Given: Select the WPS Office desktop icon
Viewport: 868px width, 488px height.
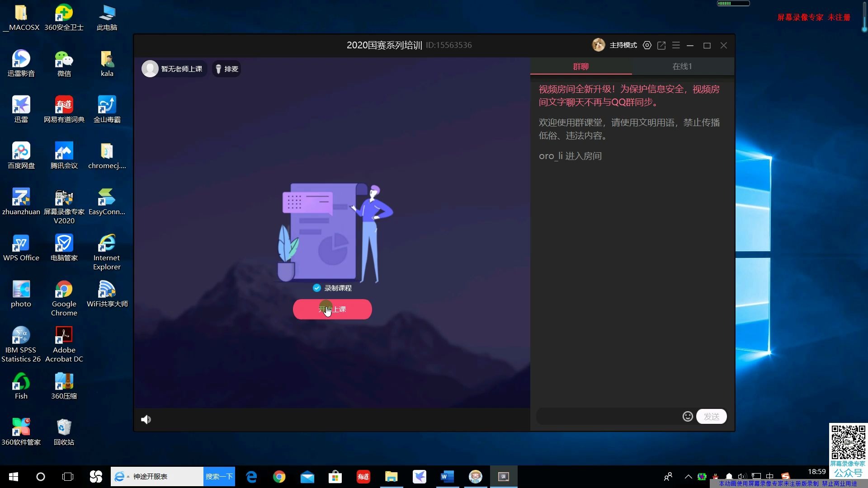Looking at the screenshot, I should coord(21,248).
